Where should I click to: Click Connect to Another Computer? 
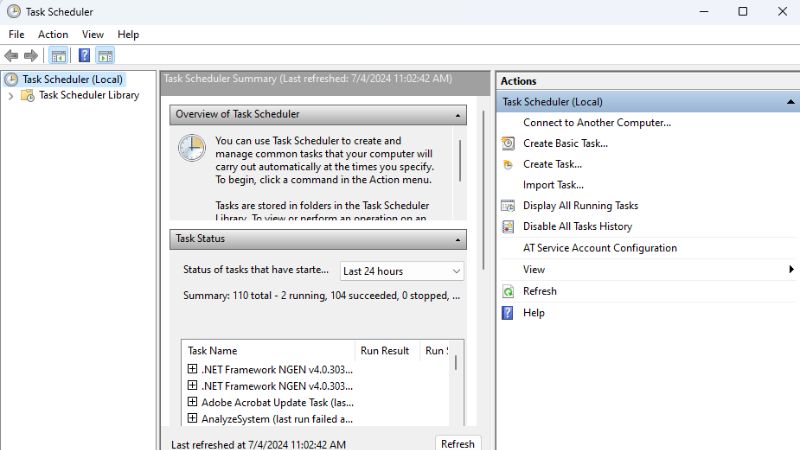point(596,122)
